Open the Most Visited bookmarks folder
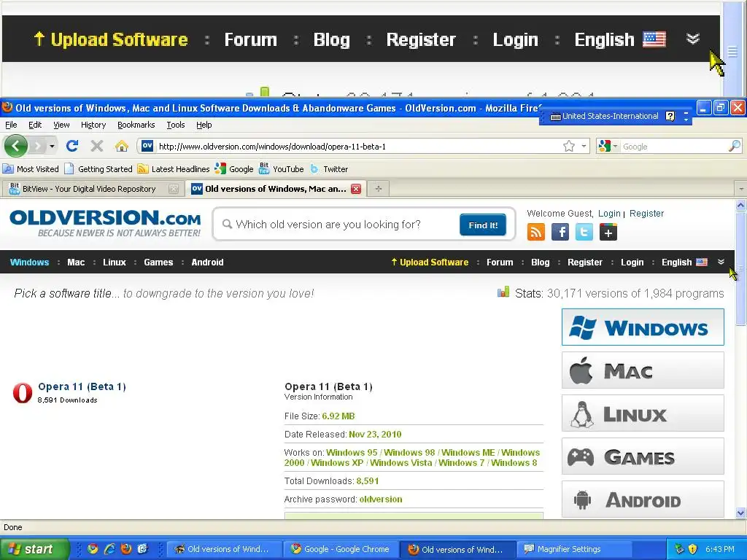747x560 pixels. pos(31,169)
